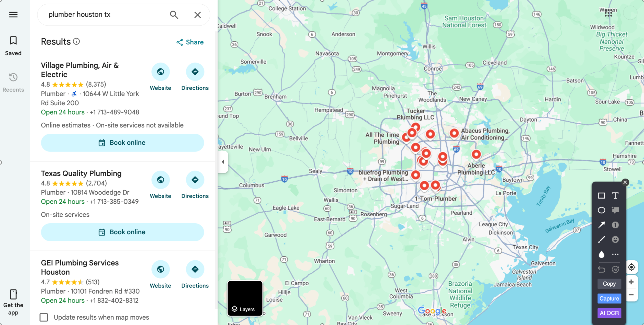Select the rectangle annotation tool

pyautogui.click(x=602, y=196)
